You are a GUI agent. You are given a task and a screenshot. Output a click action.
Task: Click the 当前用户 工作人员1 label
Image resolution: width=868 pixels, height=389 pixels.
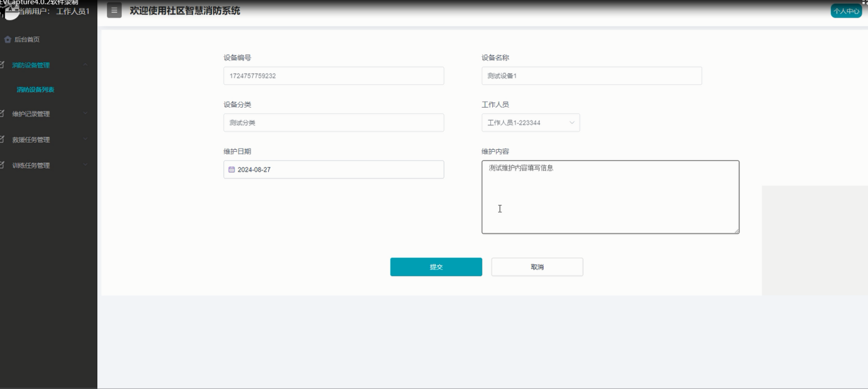pos(54,12)
